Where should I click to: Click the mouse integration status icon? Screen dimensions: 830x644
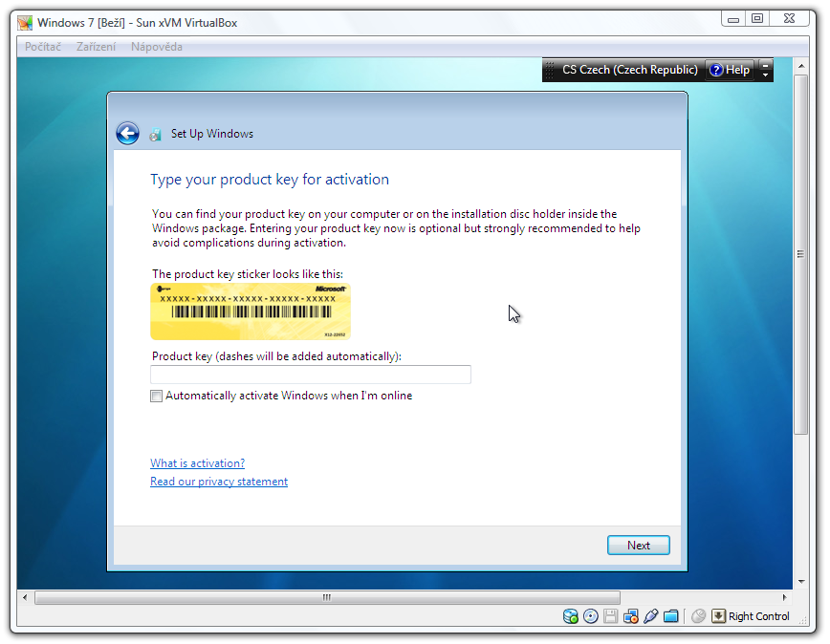coord(699,616)
